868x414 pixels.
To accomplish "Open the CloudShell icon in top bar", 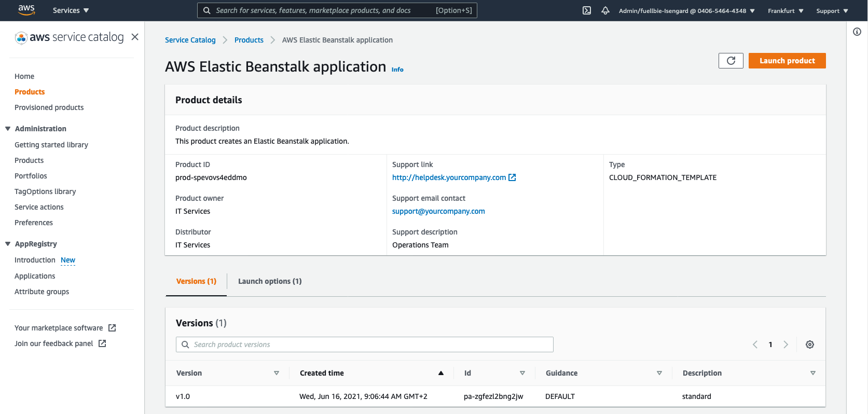I will click(587, 10).
